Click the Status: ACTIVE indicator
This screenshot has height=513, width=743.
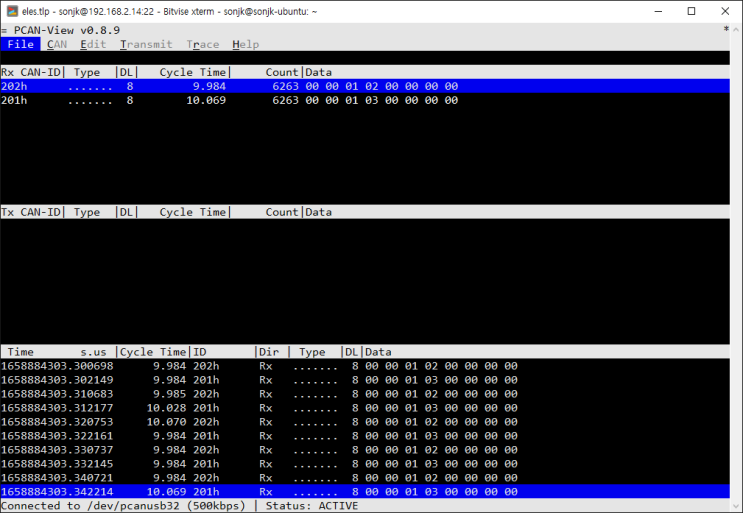coord(312,506)
